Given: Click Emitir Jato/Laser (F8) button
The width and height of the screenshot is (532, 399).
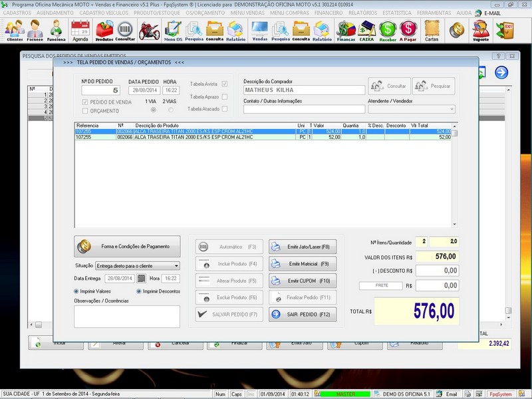Looking at the screenshot, I should pos(303,247).
